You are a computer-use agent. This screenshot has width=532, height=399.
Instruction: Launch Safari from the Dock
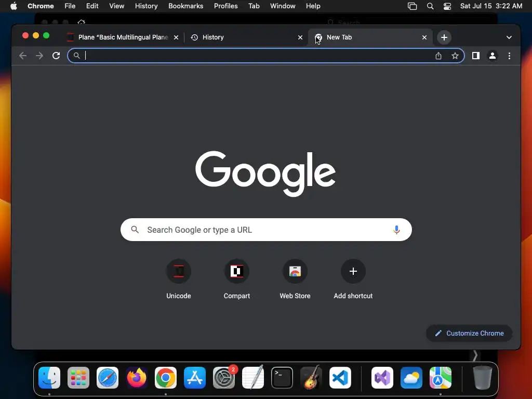108,378
